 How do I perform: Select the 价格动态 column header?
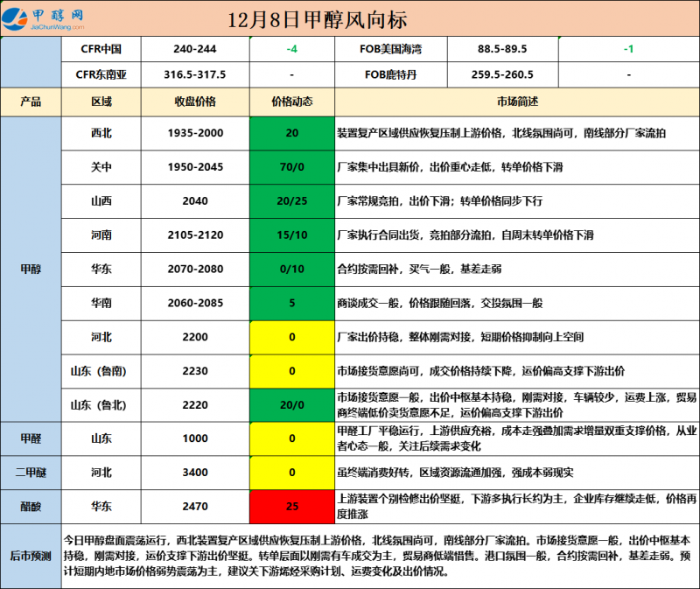coord(291,102)
